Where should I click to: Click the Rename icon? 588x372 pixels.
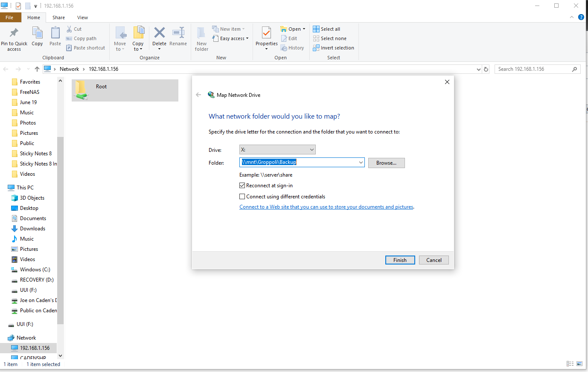(178, 33)
